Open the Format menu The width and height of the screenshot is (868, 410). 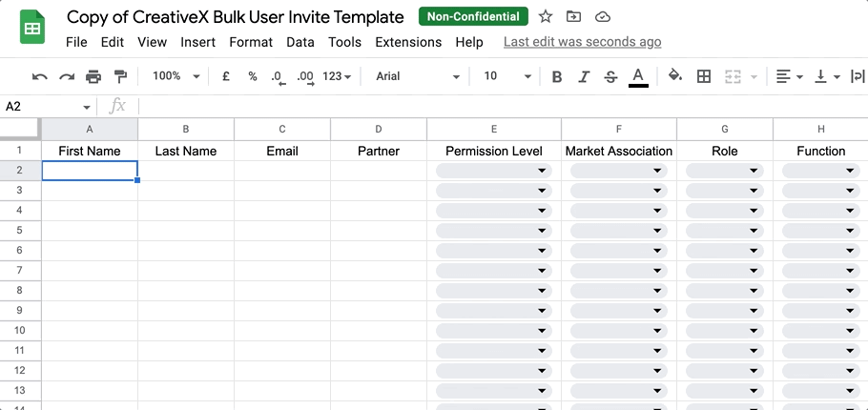(x=251, y=42)
